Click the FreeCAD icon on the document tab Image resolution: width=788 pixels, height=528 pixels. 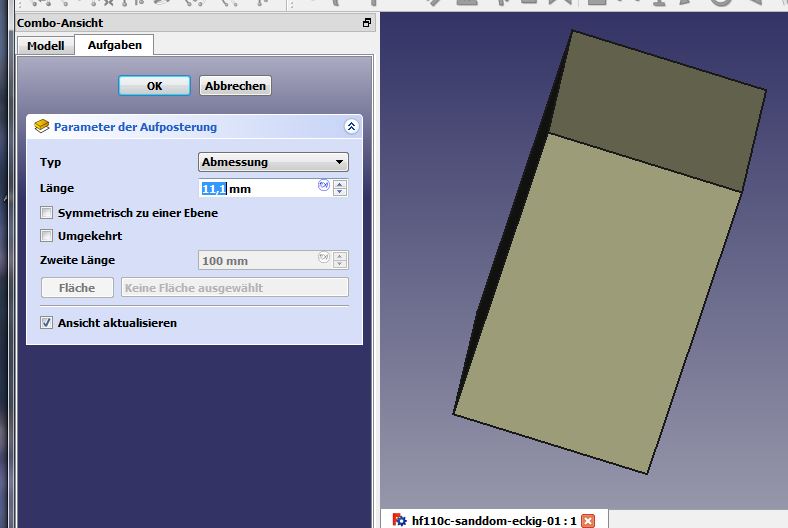click(400, 520)
